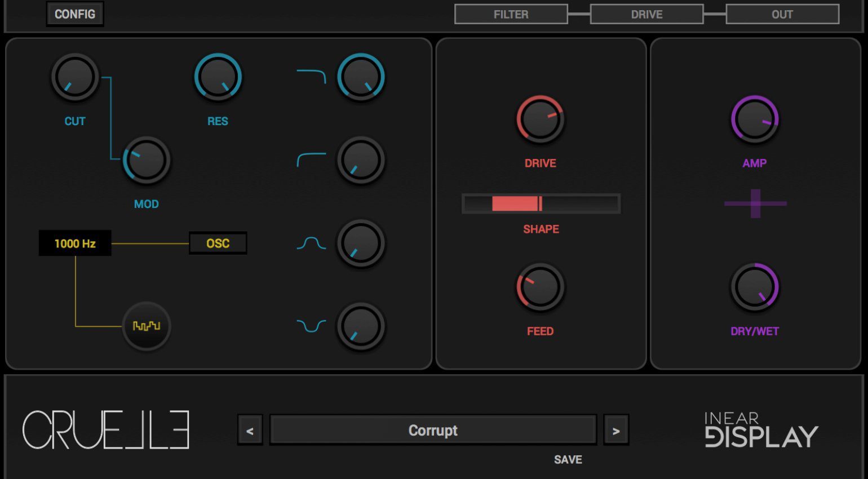Click the band-pass curve icon

pyautogui.click(x=312, y=243)
